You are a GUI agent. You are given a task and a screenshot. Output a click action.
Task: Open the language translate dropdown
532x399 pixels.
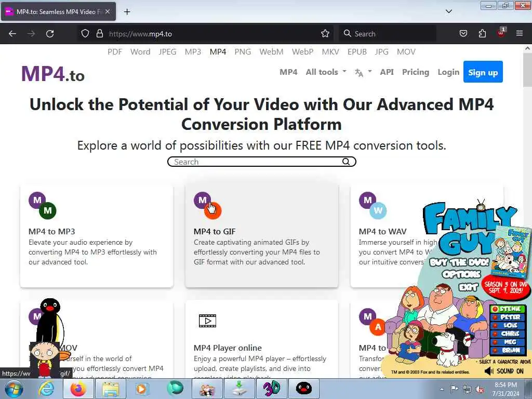click(363, 72)
